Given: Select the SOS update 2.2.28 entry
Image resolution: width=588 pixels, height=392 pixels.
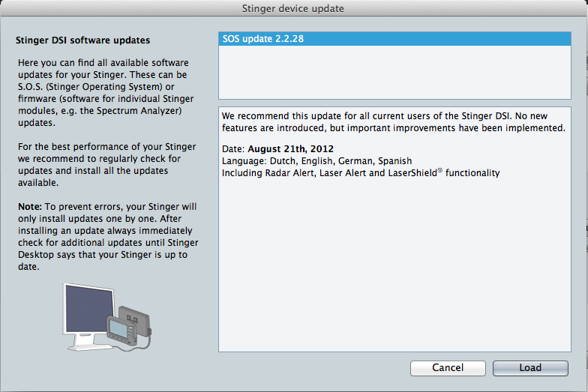Looking at the screenshot, I should coord(394,39).
